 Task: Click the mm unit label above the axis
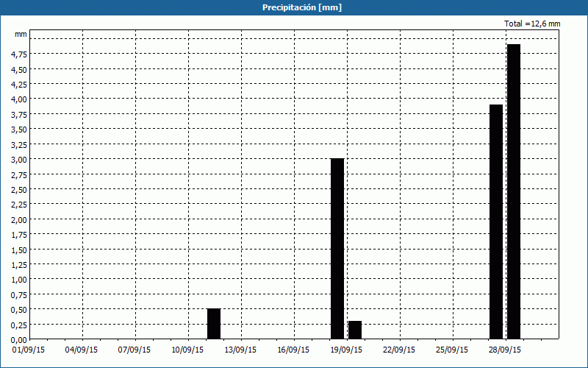tap(21, 34)
